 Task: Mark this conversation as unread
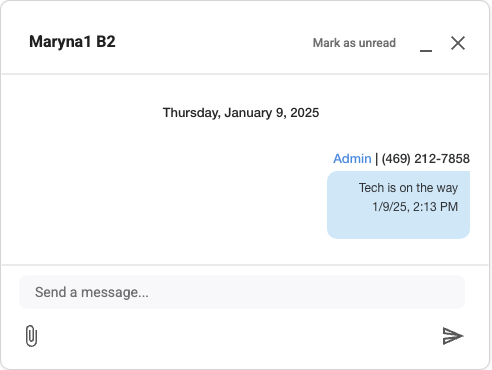point(354,43)
